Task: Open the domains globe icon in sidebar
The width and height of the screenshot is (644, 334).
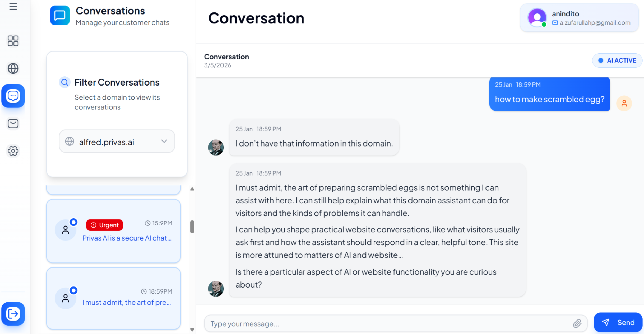Action: (x=13, y=68)
